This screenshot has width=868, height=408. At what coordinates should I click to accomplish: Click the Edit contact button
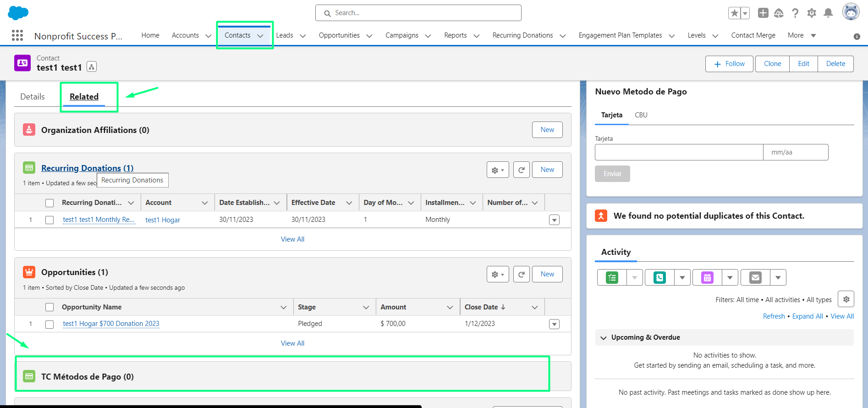point(803,64)
